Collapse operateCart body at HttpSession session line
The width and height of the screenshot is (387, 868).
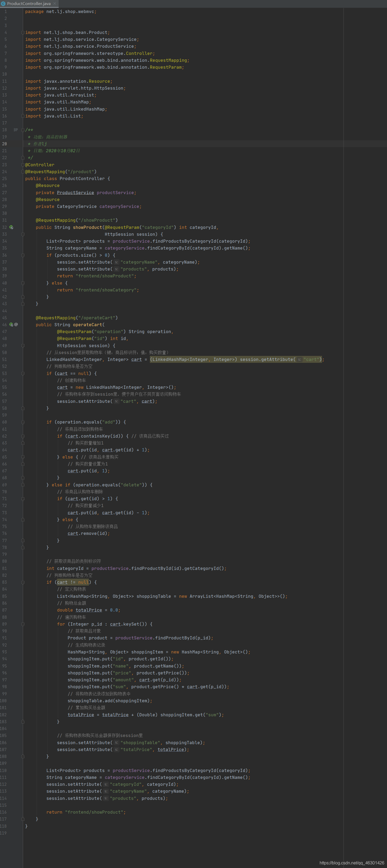pos(23,346)
